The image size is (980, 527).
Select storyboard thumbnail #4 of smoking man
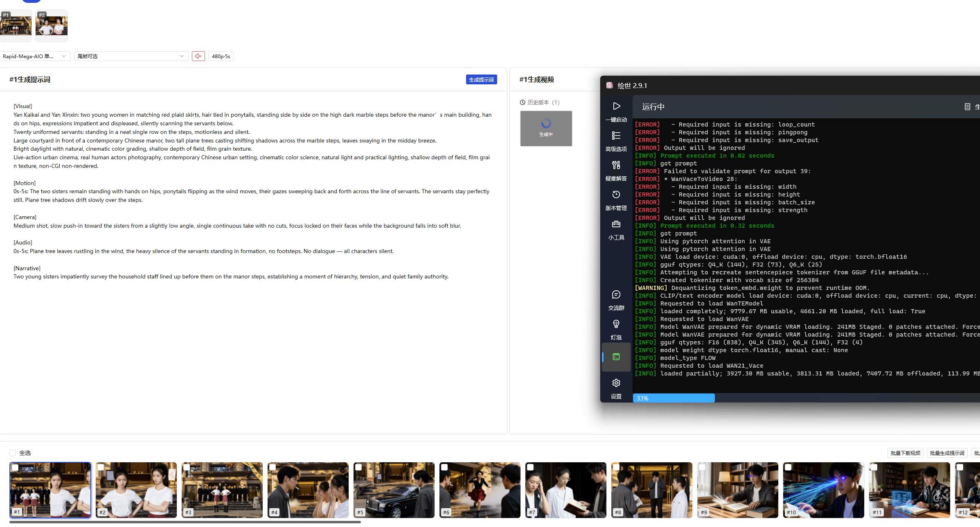pos(308,490)
